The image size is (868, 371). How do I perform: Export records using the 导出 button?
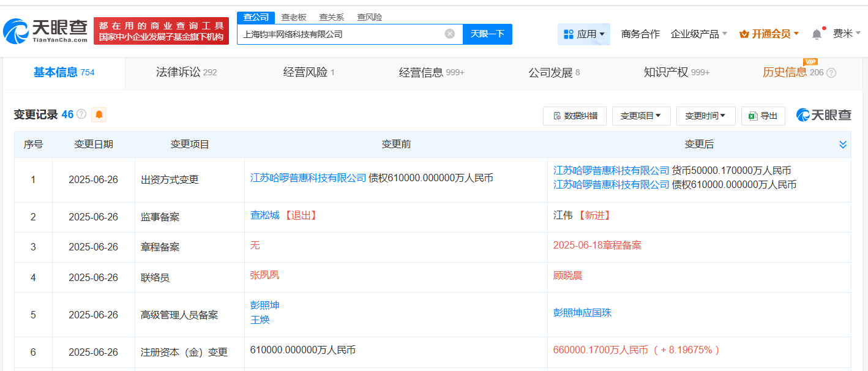(763, 116)
